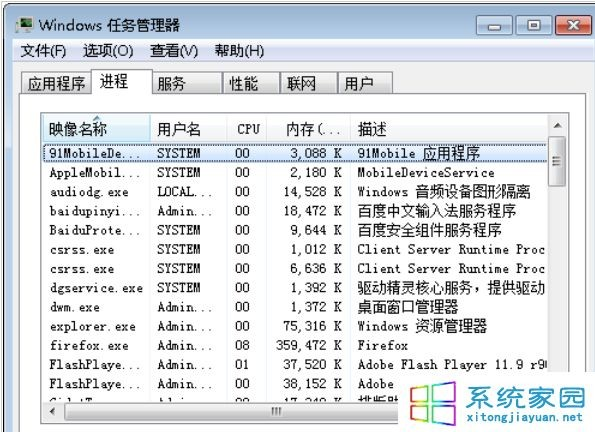Image resolution: width=595 pixels, height=432 pixels.
Task: Select the 进程 tab
Action: pyautogui.click(x=122, y=82)
